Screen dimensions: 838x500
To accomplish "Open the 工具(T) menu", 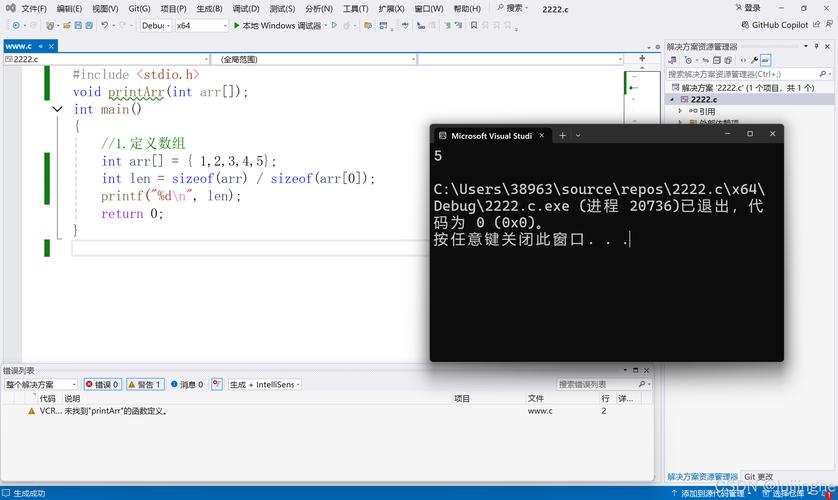I will 355,9.
